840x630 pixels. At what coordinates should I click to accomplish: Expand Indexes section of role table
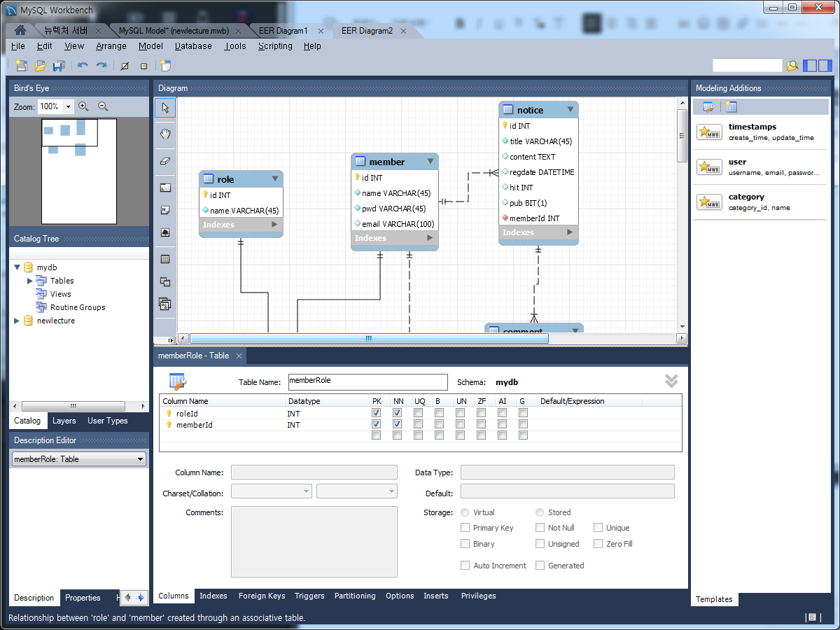[x=275, y=225]
